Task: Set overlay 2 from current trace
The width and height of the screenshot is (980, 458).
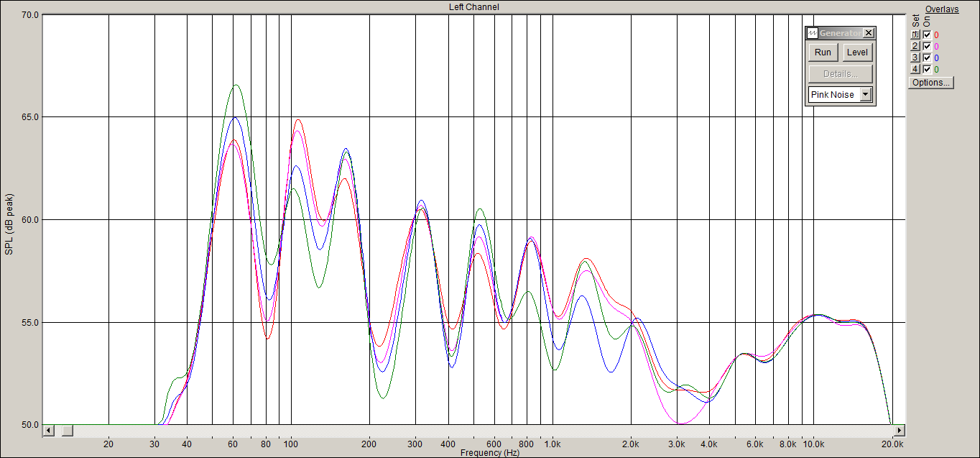Action: tap(915, 46)
